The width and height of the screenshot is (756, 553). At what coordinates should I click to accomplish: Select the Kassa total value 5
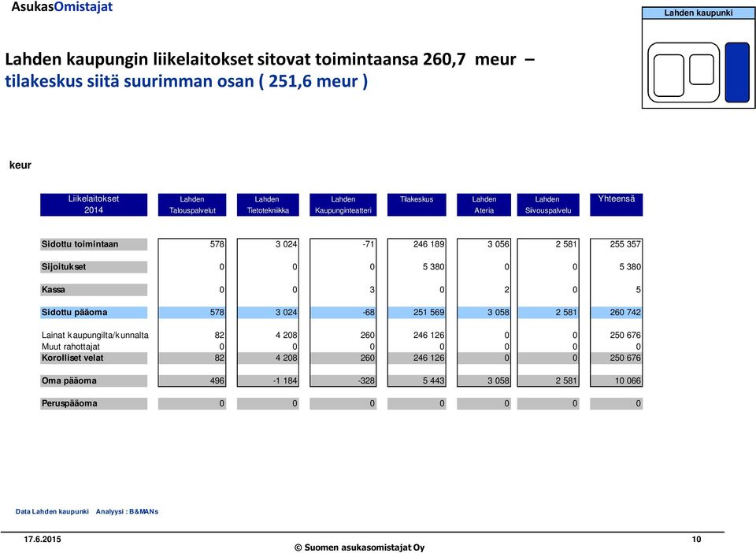coord(639,290)
